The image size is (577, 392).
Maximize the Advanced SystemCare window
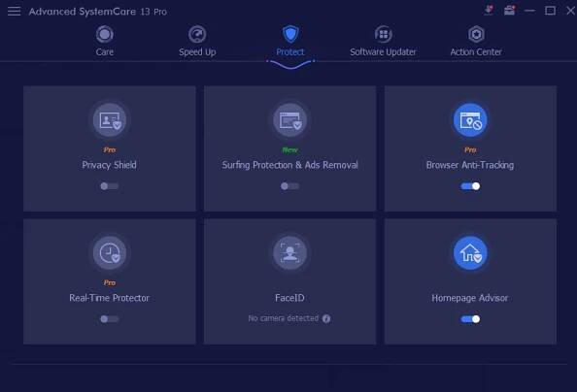pyautogui.click(x=550, y=11)
